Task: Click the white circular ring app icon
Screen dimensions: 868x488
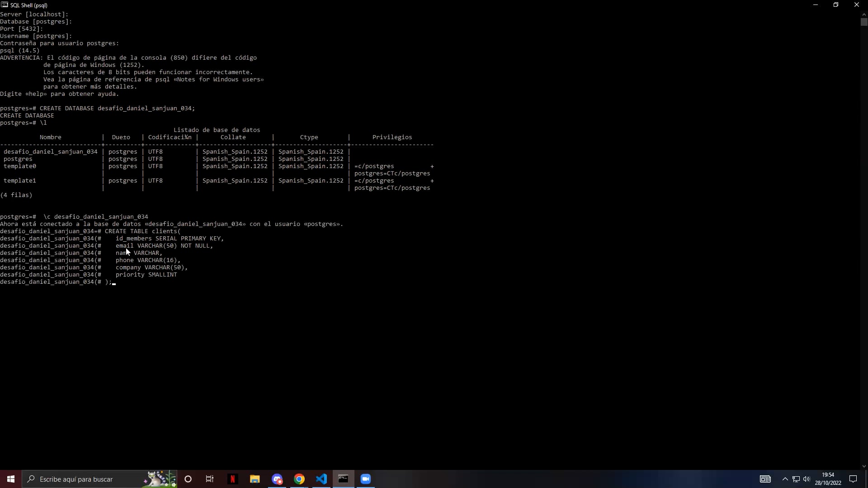Action: tap(188, 479)
